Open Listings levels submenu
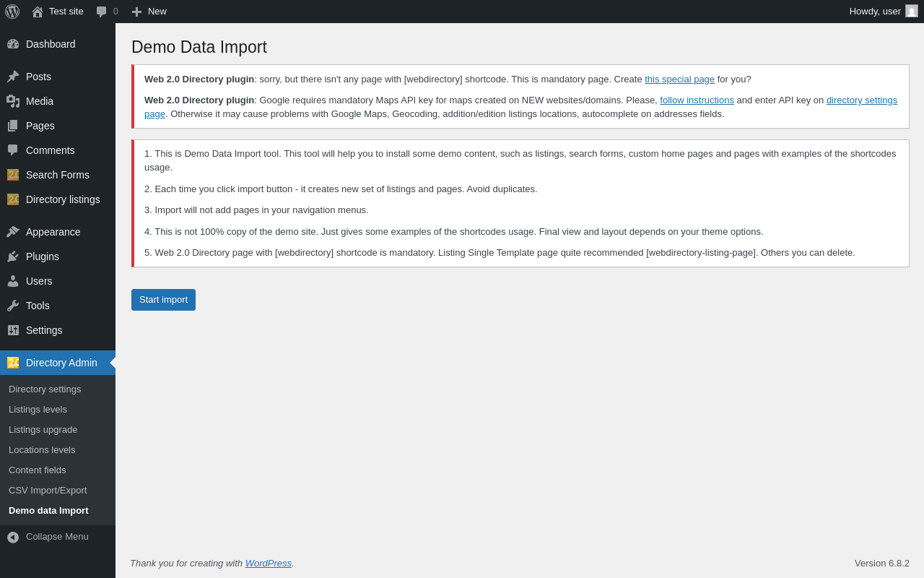 [x=38, y=409]
